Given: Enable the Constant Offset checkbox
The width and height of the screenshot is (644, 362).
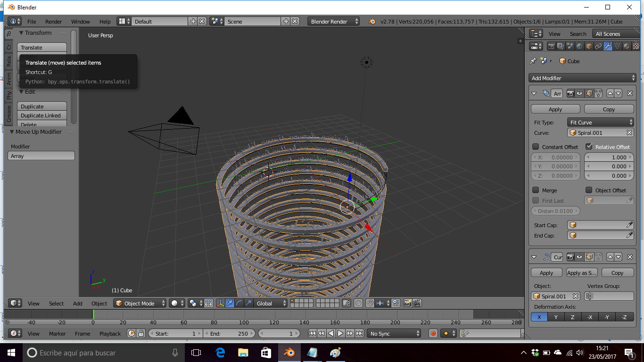Looking at the screenshot, I should coord(536,147).
